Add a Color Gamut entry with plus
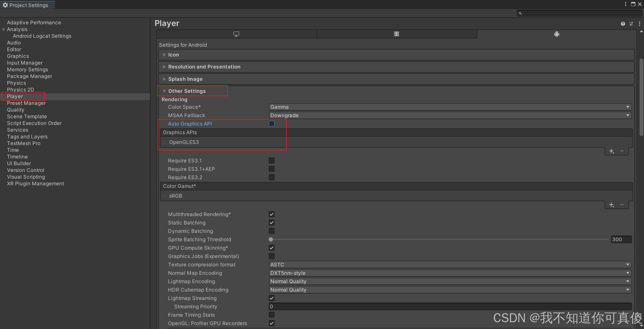This screenshot has height=329, width=644. click(612, 205)
